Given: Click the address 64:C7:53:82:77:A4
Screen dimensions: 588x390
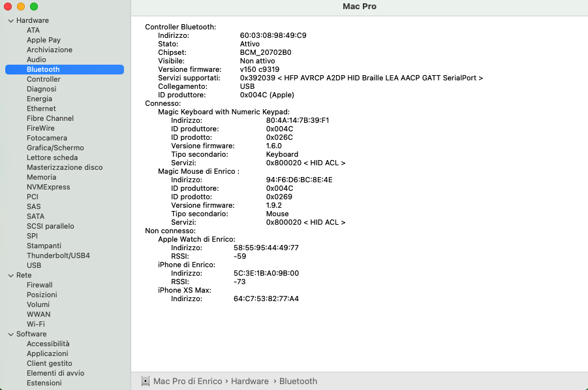Looking at the screenshot, I should [x=266, y=299].
